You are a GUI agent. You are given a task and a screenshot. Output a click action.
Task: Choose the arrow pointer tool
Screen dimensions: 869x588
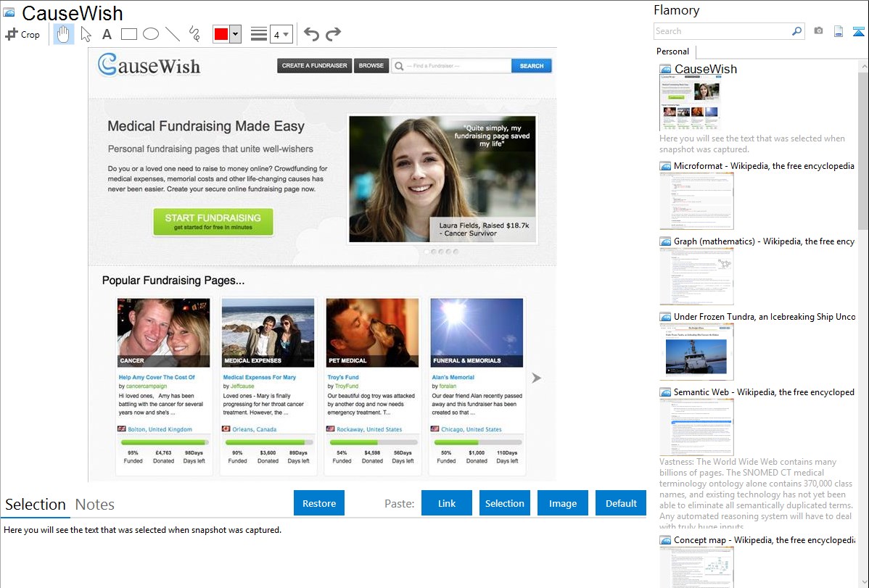click(86, 34)
